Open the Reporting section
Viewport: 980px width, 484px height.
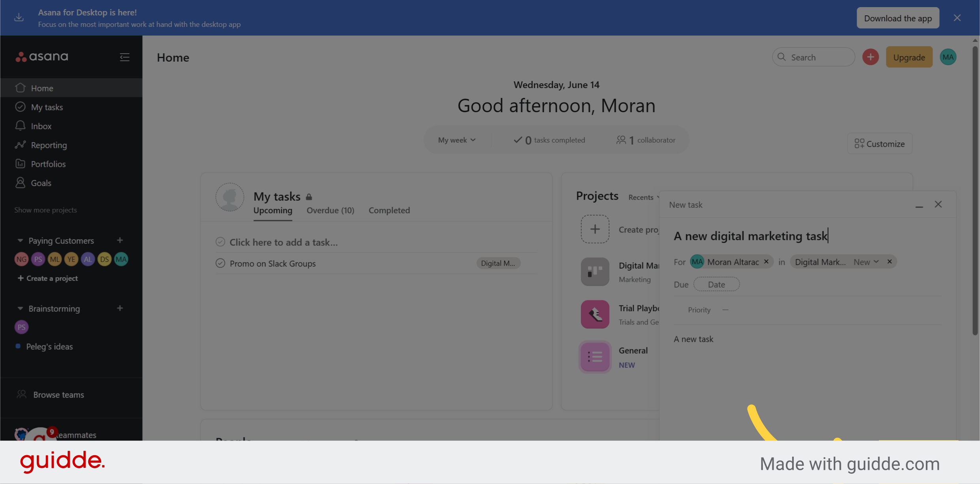[49, 145]
